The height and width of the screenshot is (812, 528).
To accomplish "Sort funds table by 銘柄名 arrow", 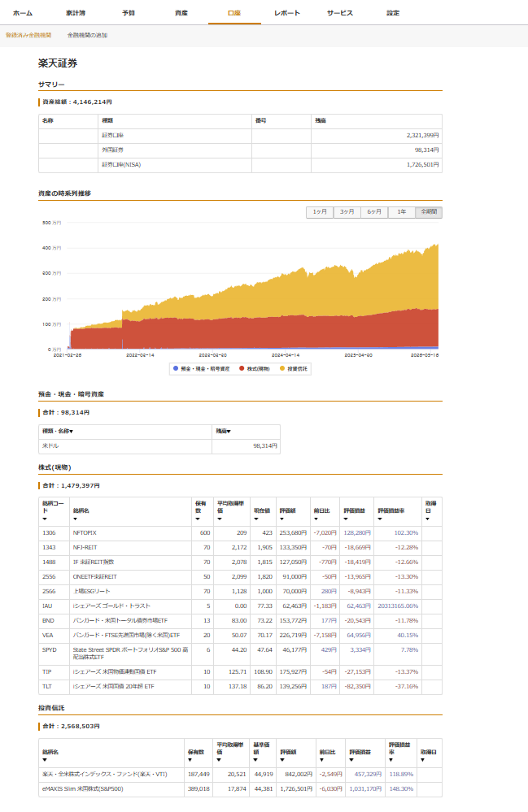I will click(x=45, y=760).
